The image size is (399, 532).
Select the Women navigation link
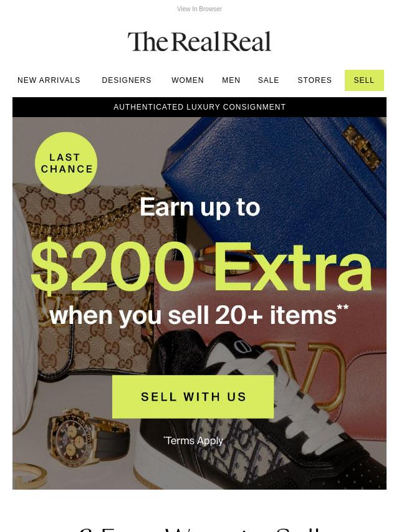[x=188, y=80]
